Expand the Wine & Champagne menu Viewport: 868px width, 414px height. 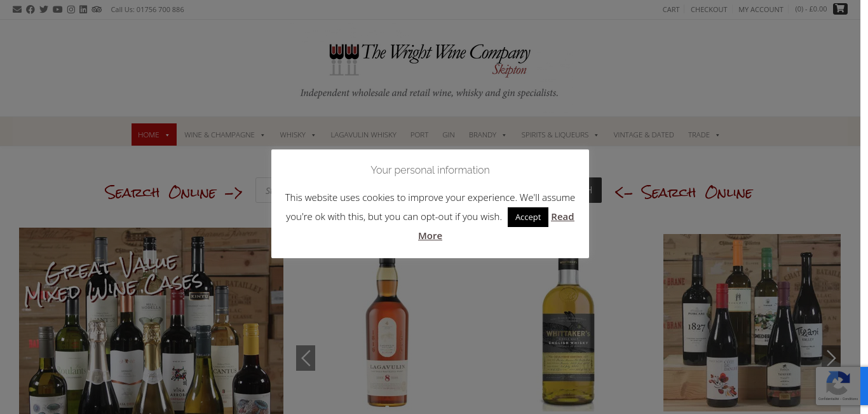pos(225,135)
